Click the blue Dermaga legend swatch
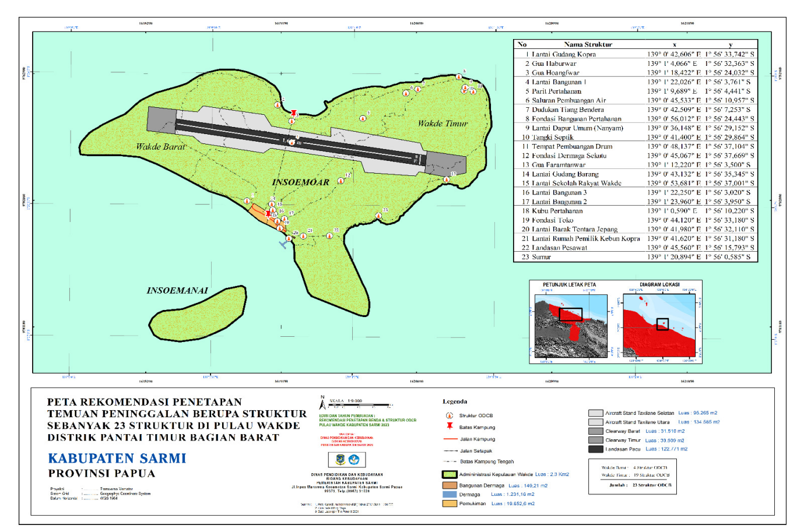804x532 pixels. 449,494
